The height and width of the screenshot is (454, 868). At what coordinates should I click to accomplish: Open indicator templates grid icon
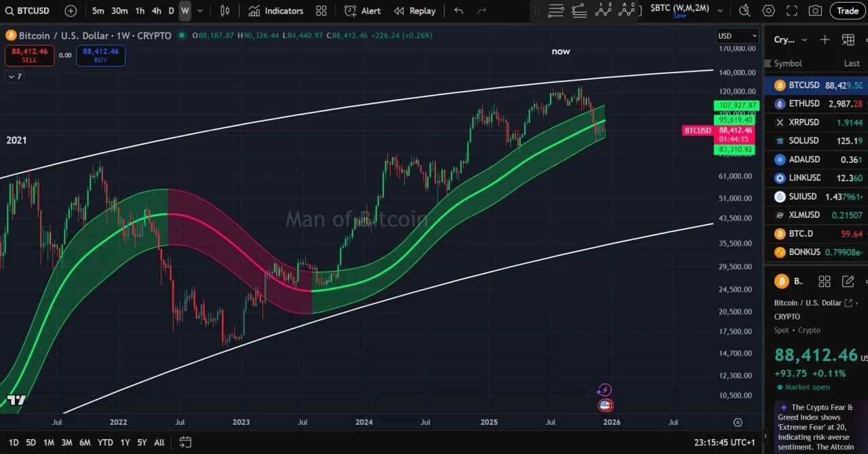321,11
